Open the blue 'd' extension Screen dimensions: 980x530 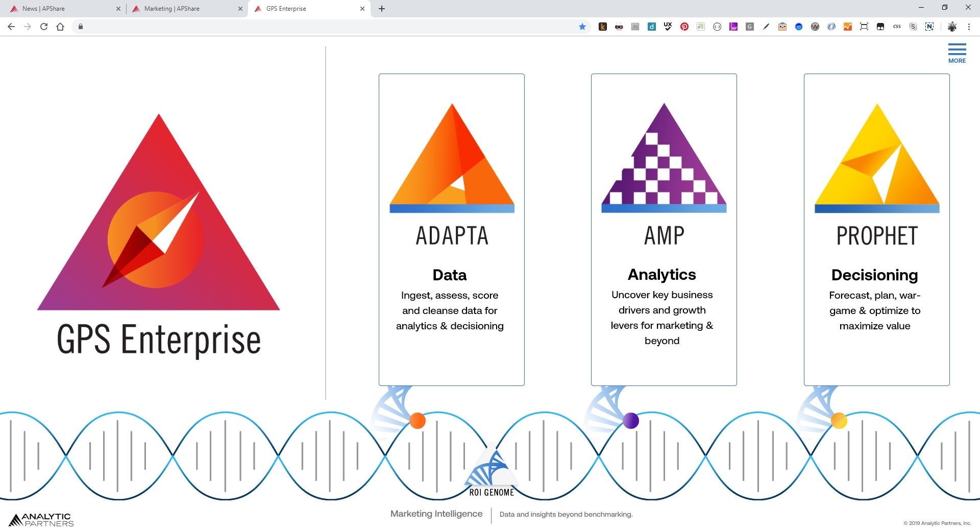tap(652, 27)
